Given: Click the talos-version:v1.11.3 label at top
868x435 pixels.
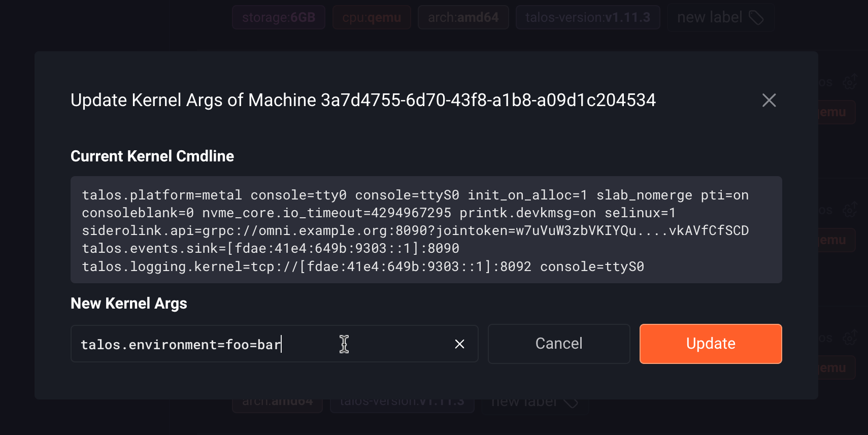Looking at the screenshot, I should tap(588, 17).
